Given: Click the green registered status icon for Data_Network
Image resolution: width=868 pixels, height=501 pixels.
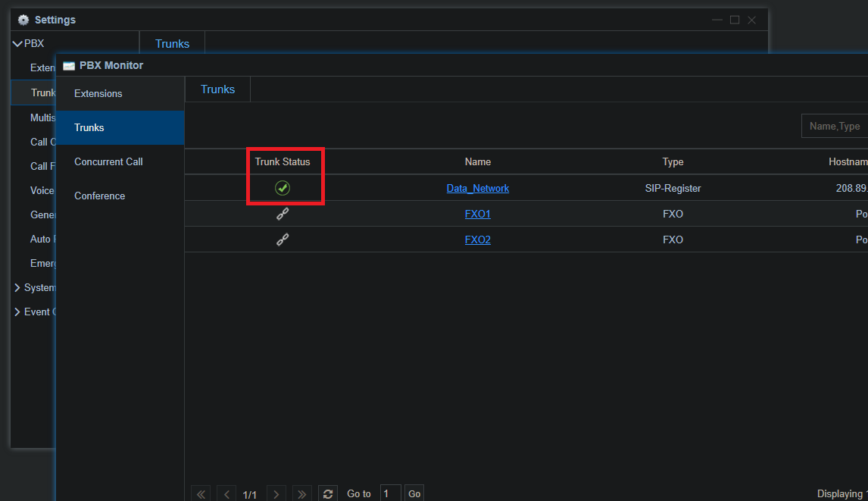Looking at the screenshot, I should pos(283,188).
